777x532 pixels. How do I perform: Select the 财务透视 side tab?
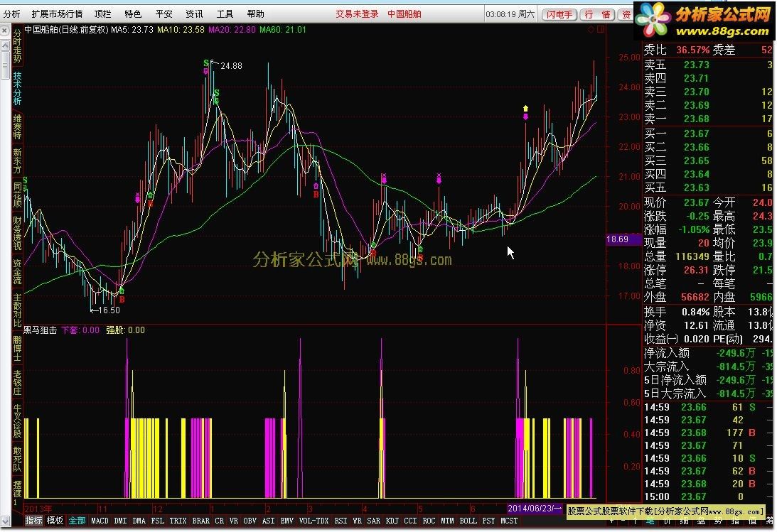tap(17, 233)
